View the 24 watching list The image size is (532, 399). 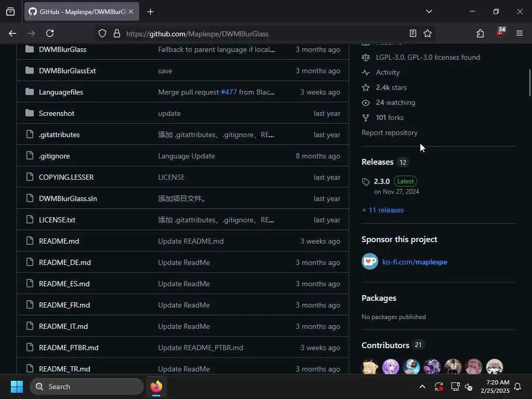click(395, 102)
